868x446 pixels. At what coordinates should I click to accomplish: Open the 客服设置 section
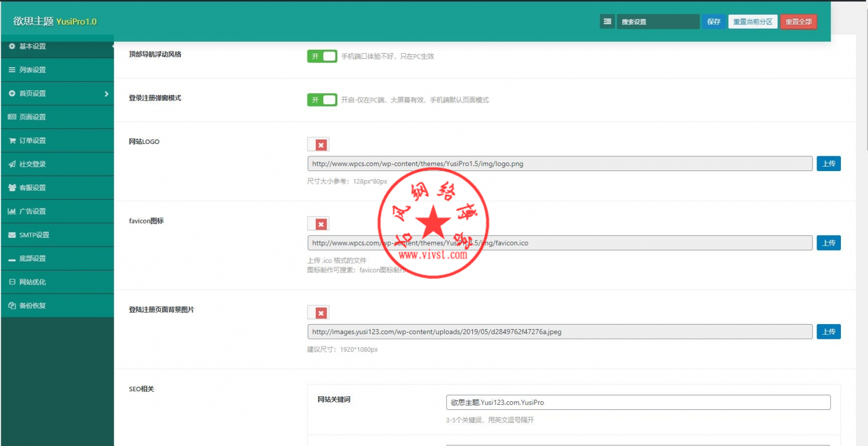pos(57,188)
